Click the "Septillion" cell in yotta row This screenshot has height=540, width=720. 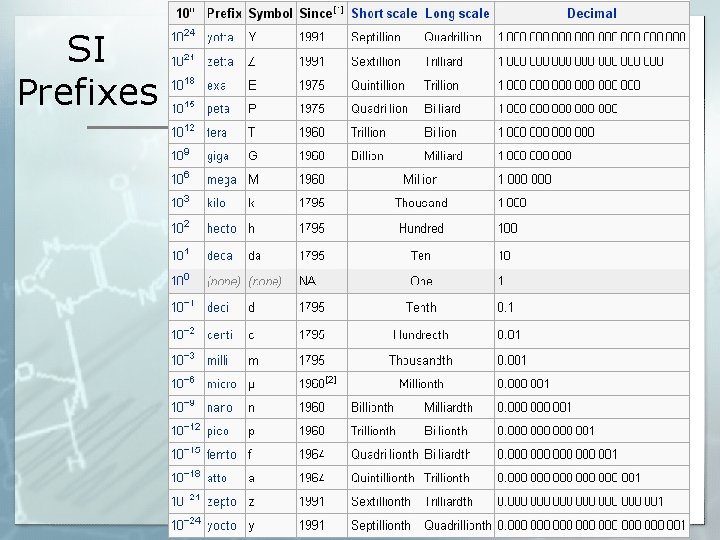click(x=376, y=37)
